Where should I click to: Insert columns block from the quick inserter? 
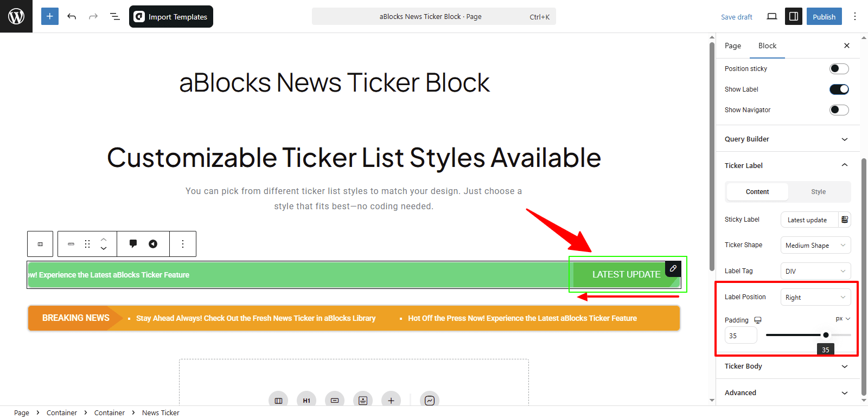pos(278,401)
